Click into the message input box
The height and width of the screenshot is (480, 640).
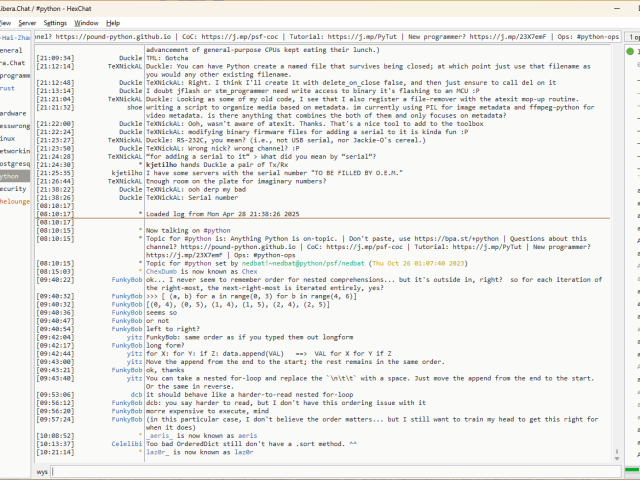pyautogui.click(x=330, y=470)
